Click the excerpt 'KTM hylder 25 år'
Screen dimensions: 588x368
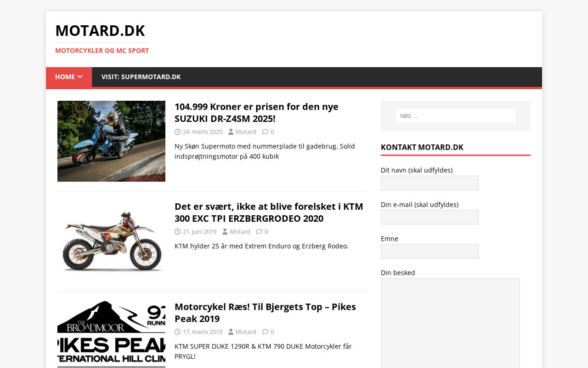click(261, 246)
